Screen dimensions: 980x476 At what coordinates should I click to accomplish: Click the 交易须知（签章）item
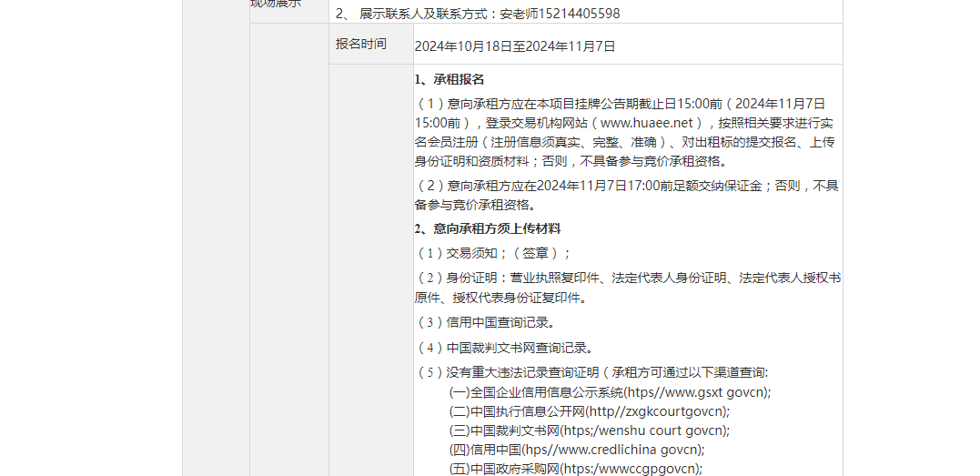pos(494,253)
